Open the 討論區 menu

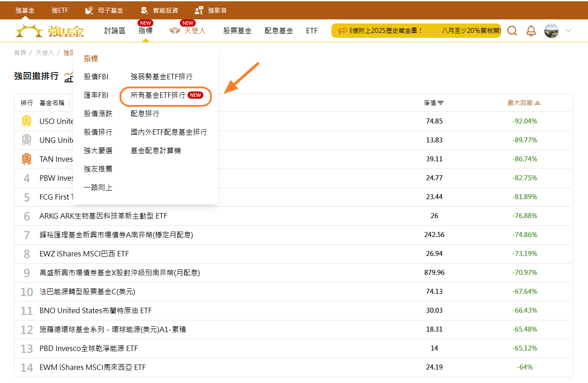click(115, 31)
